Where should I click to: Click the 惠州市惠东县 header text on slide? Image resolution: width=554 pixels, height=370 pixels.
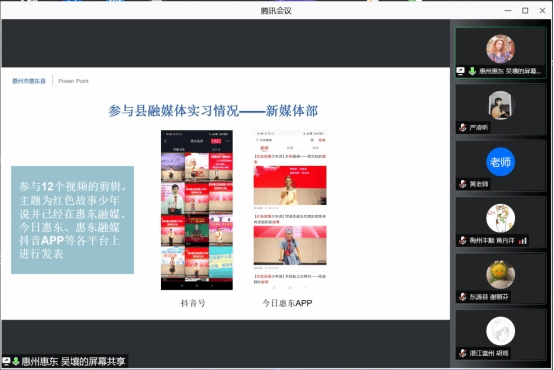click(x=29, y=81)
